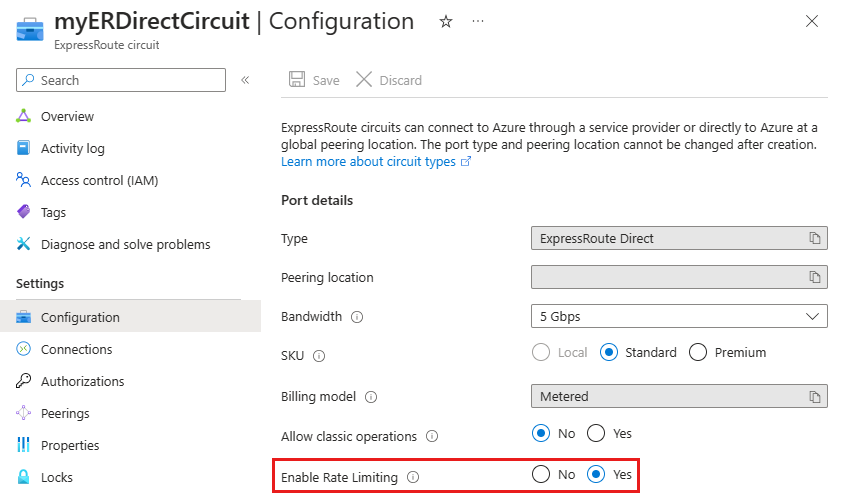This screenshot has height=497, width=848.
Task: Click the Allow classic operations info icon
Action: (x=432, y=437)
